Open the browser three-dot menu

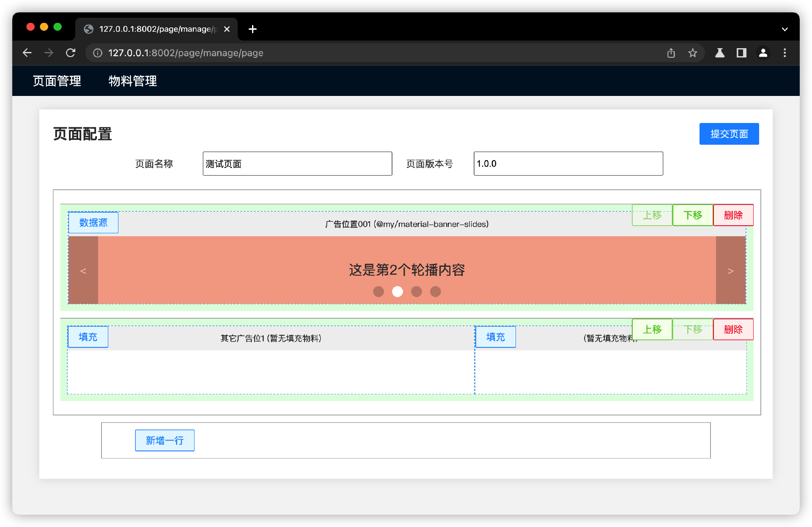(785, 53)
